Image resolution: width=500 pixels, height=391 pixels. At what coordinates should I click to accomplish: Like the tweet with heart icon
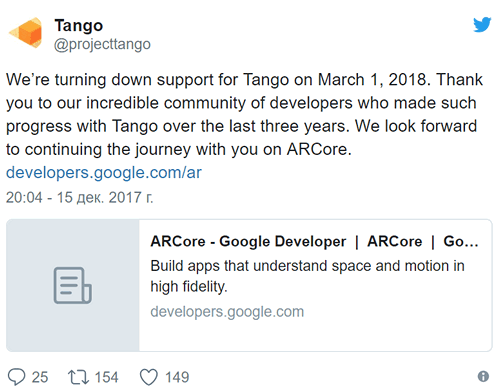pyautogui.click(x=148, y=377)
